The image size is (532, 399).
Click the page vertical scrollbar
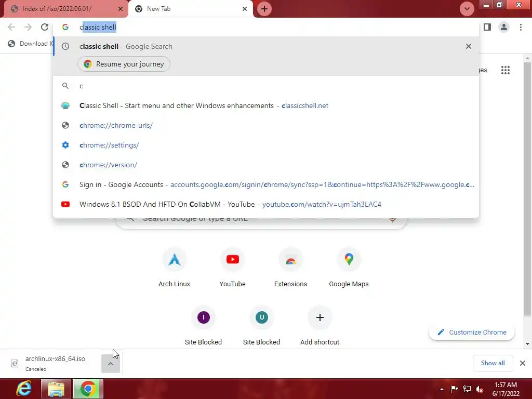[527, 190]
